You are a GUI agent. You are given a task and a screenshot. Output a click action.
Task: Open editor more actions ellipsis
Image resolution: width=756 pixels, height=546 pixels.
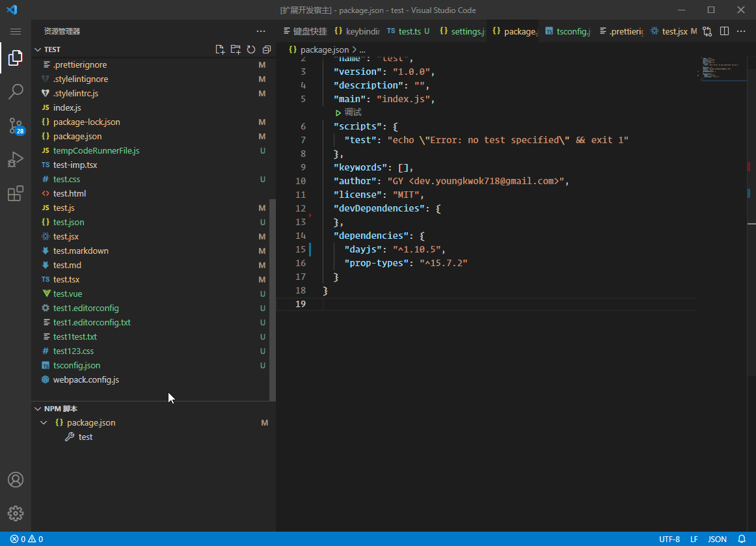(741, 31)
